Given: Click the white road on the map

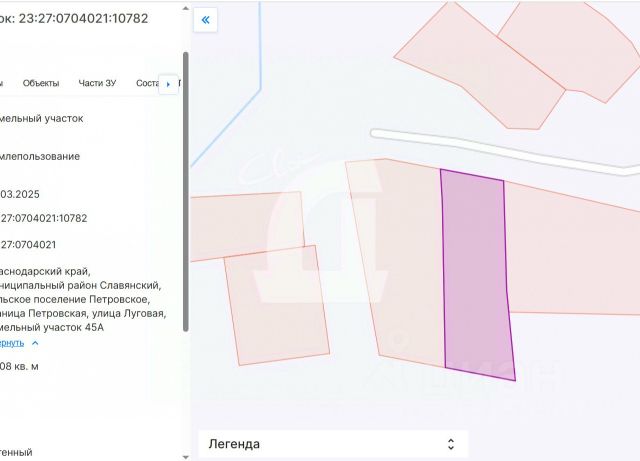Looking at the screenshot, I should [x=502, y=150].
